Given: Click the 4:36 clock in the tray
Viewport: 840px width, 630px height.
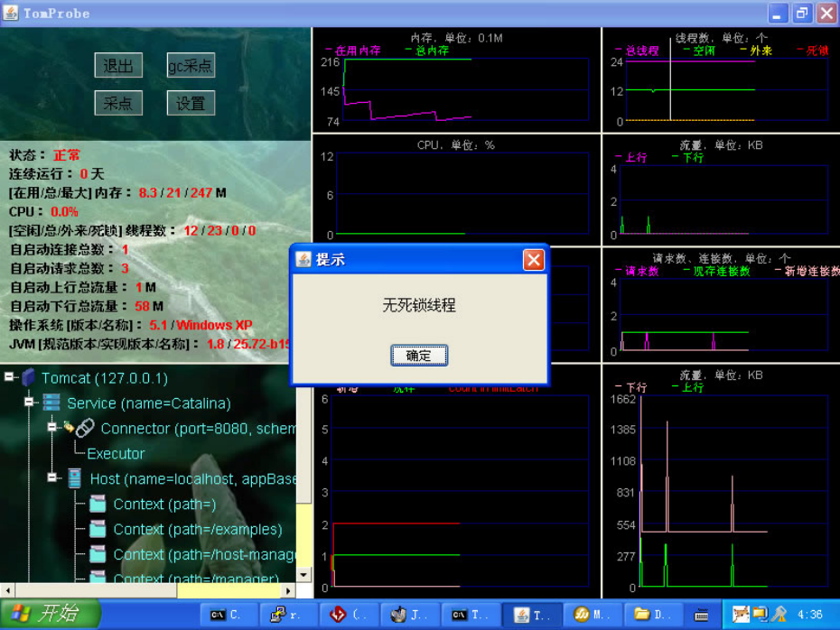Looking at the screenshot, I should coord(809,615).
